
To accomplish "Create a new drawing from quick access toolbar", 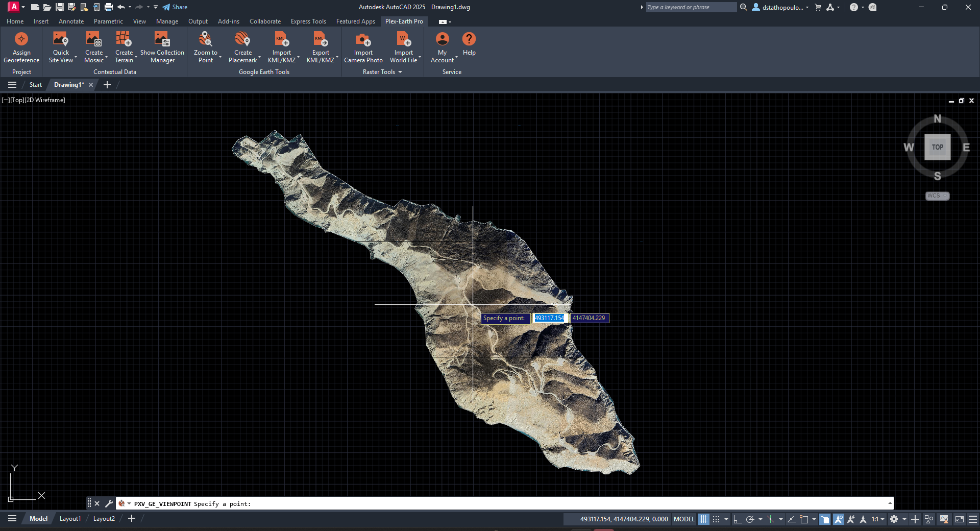I will point(35,7).
